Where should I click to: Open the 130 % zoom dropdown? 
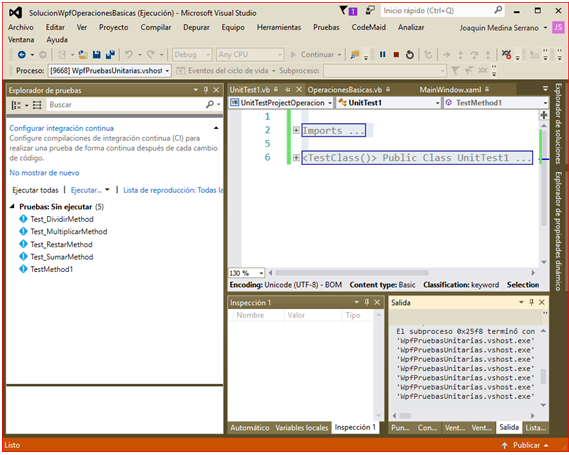[261, 273]
